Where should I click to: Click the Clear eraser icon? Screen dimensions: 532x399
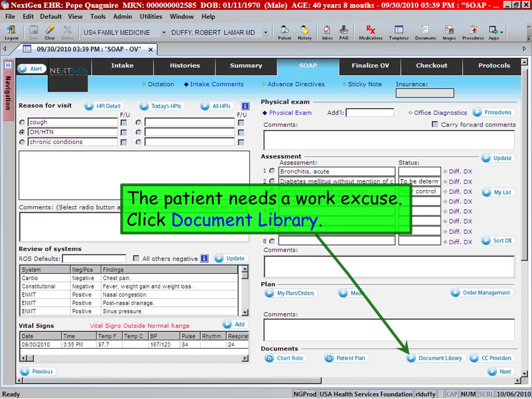49,33
